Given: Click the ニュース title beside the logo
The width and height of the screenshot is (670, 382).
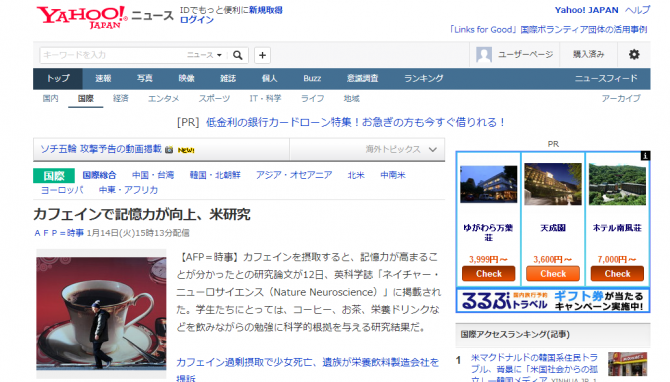Looking at the screenshot, I should pos(152,16).
